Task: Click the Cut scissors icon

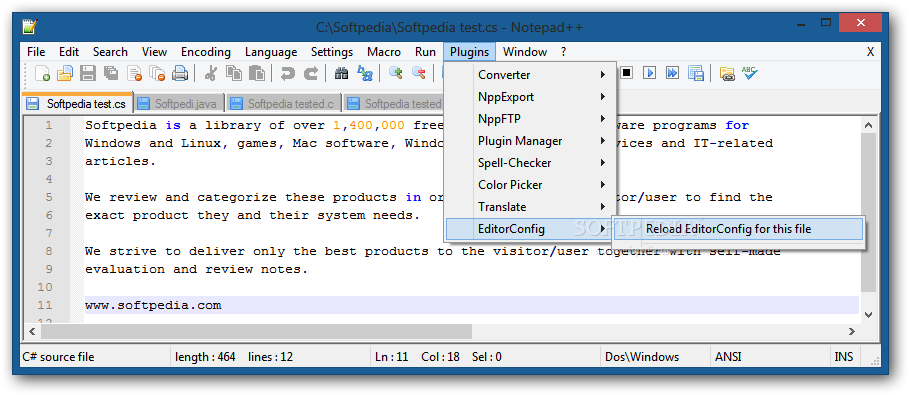Action: 211,73
